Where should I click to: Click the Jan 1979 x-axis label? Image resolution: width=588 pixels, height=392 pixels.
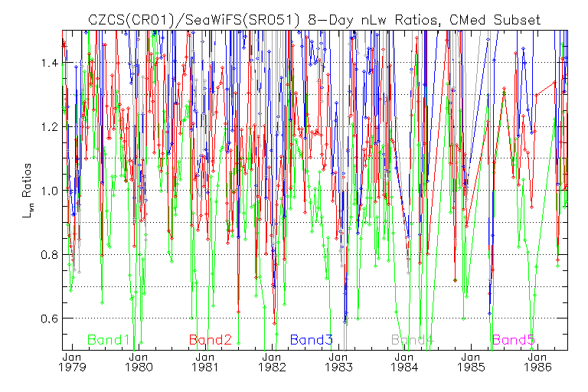(x=72, y=362)
